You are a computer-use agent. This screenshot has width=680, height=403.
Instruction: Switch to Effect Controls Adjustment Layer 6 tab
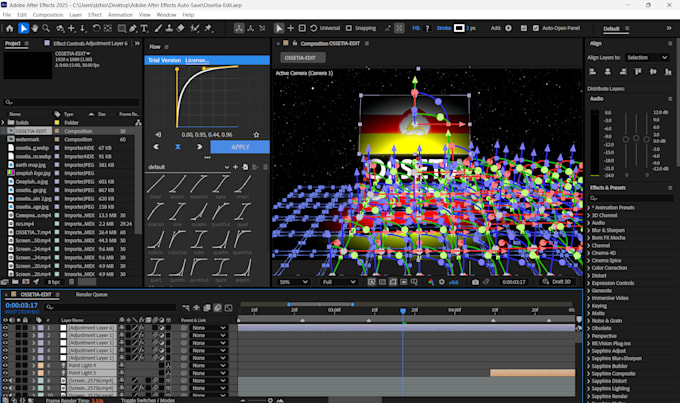(x=90, y=43)
